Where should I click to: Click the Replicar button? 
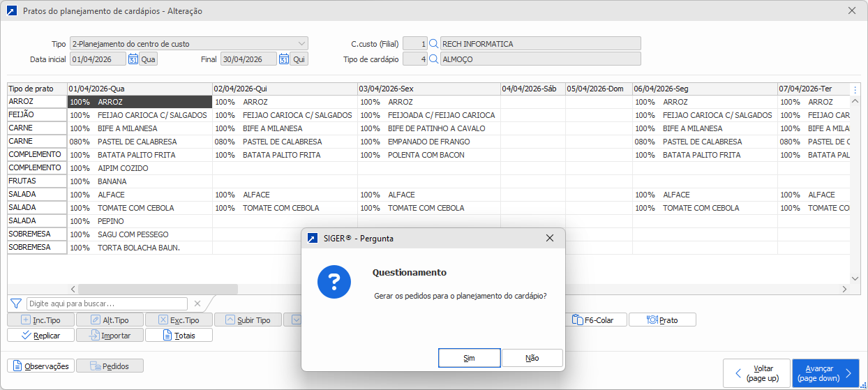40,336
